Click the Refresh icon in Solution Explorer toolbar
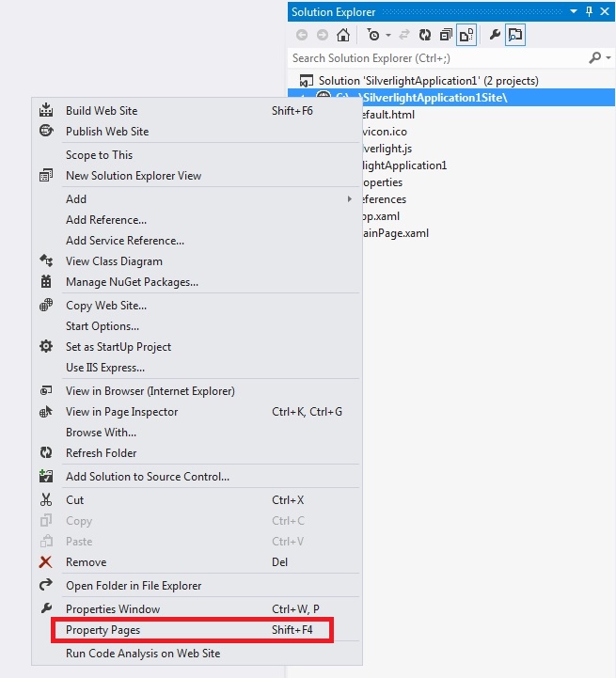The width and height of the screenshot is (616, 678). pos(425,36)
